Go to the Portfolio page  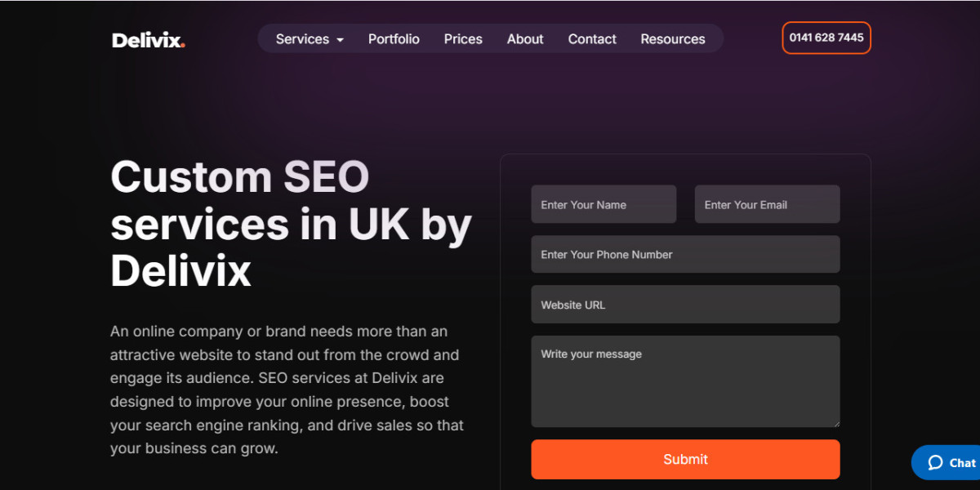394,39
